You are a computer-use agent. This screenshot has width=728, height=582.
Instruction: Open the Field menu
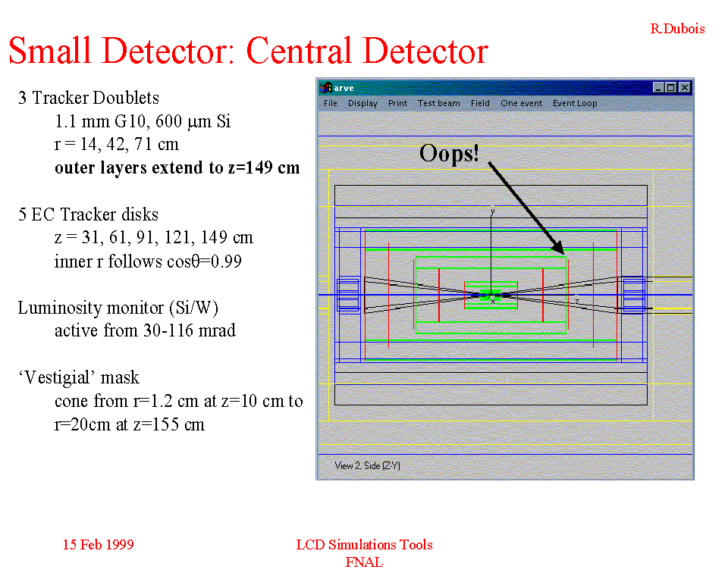(x=480, y=103)
